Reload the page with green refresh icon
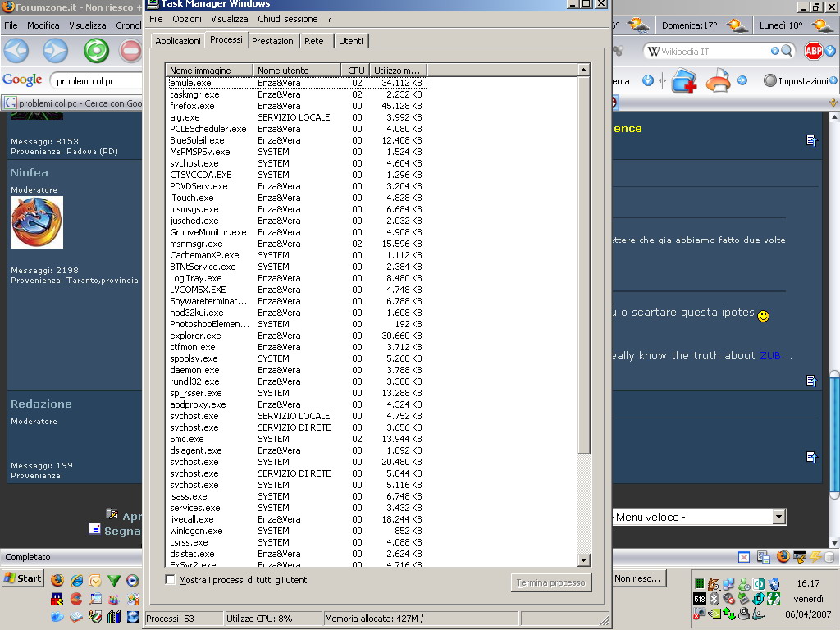 click(x=97, y=52)
